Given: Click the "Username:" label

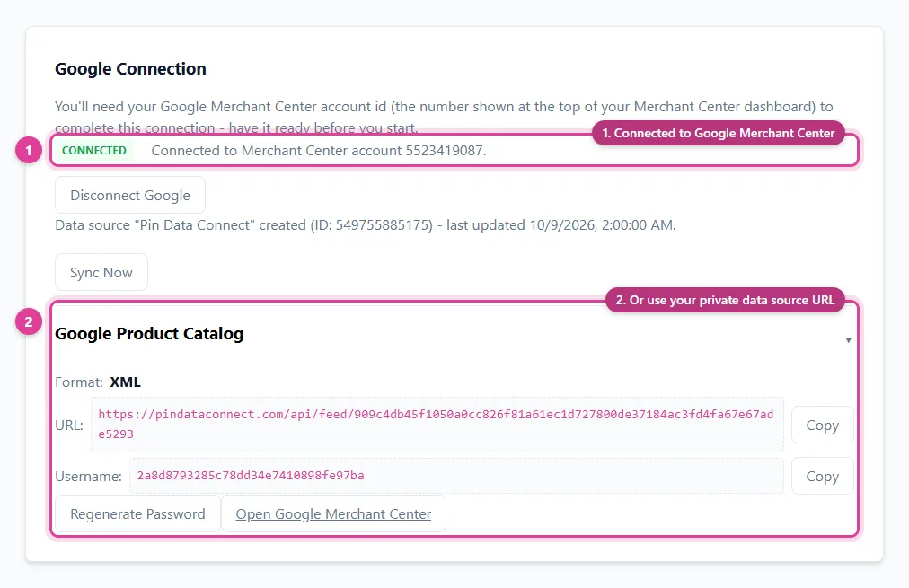Looking at the screenshot, I should click(88, 477).
